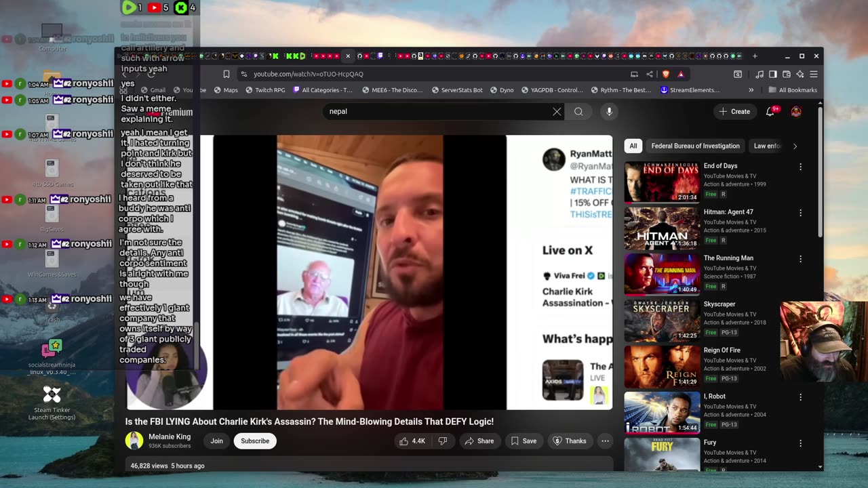
Task: Share the video
Action: tap(479, 441)
